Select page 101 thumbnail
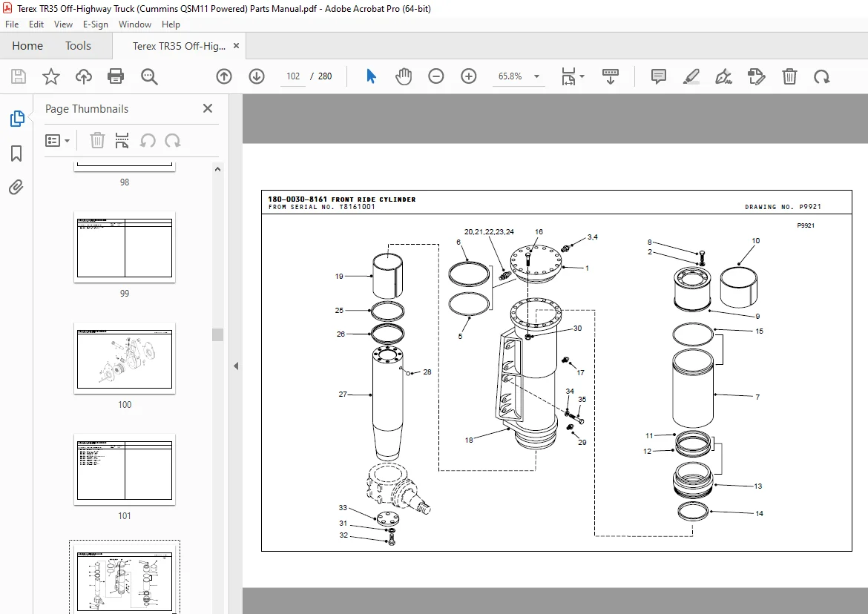The height and width of the screenshot is (614, 868). (125, 469)
